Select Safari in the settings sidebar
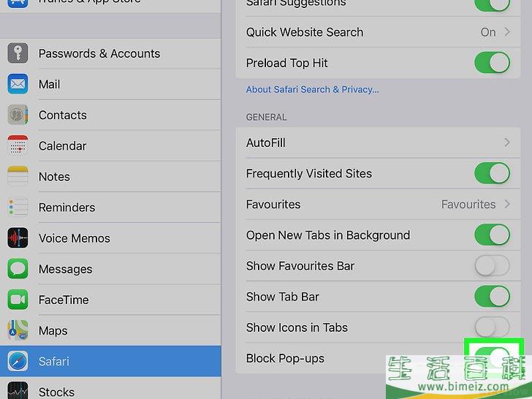This screenshot has width=532, height=399. pyautogui.click(x=110, y=361)
